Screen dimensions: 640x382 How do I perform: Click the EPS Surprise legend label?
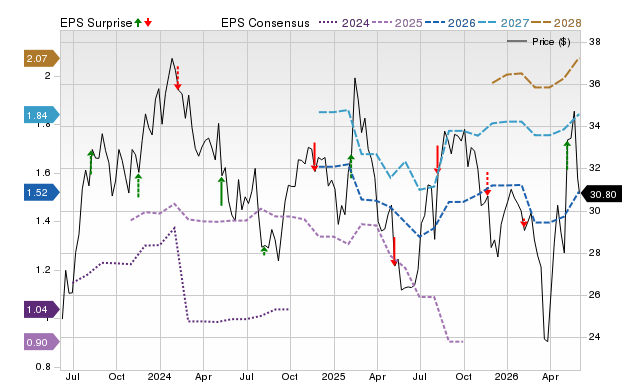(x=96, y=23)
